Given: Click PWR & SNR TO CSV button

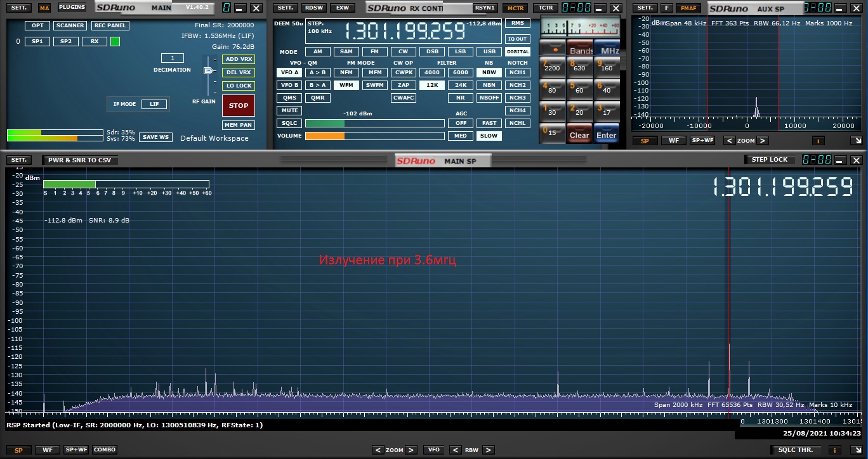Looking at the screenshot, I should (x=79, y=160).
